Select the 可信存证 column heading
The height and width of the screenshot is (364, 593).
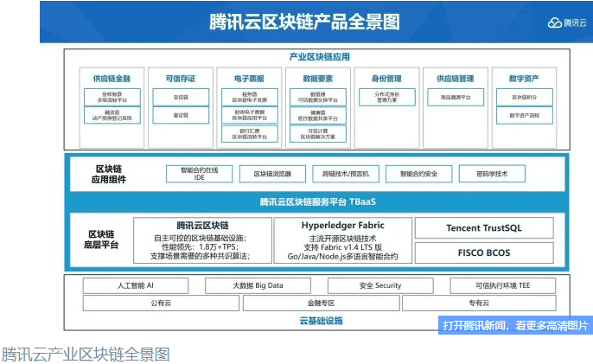(x=181, y=79)
